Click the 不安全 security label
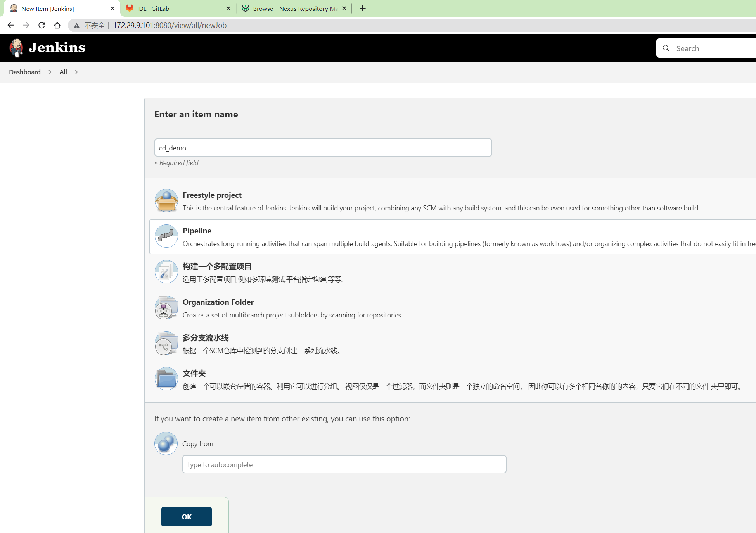 pos(95,25)
